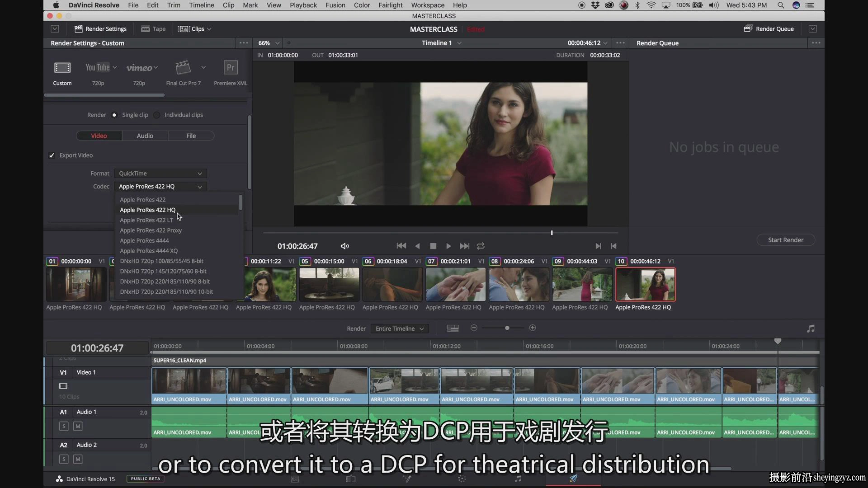The width and height of the screenshot is (868, 488).
Task: Select clip 10 thumbnail
Action: [646, 284]
